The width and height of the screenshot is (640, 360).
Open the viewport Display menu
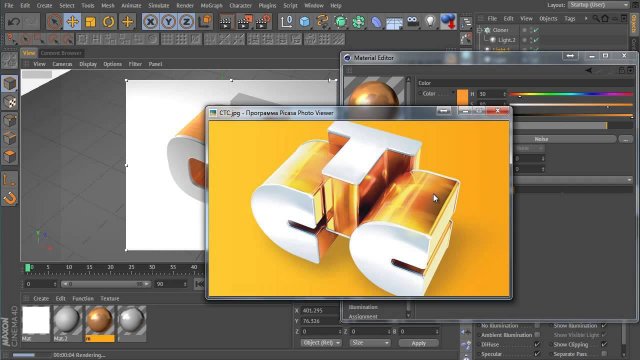(x=88, y=64)
